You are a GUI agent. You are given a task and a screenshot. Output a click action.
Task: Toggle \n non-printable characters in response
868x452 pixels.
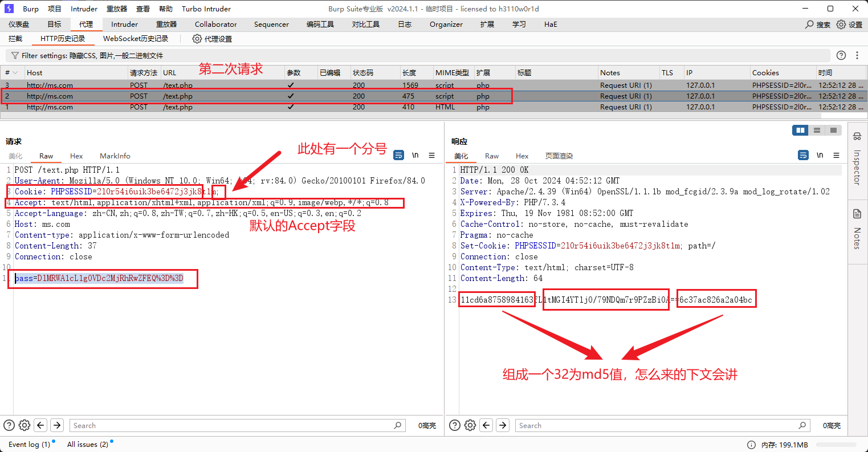[820, 155]
